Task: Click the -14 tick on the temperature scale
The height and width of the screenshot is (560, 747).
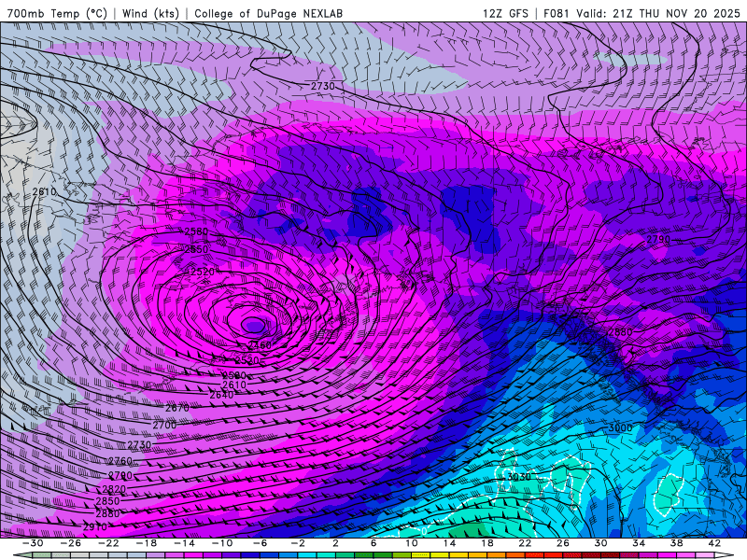Action: point(184,543)
